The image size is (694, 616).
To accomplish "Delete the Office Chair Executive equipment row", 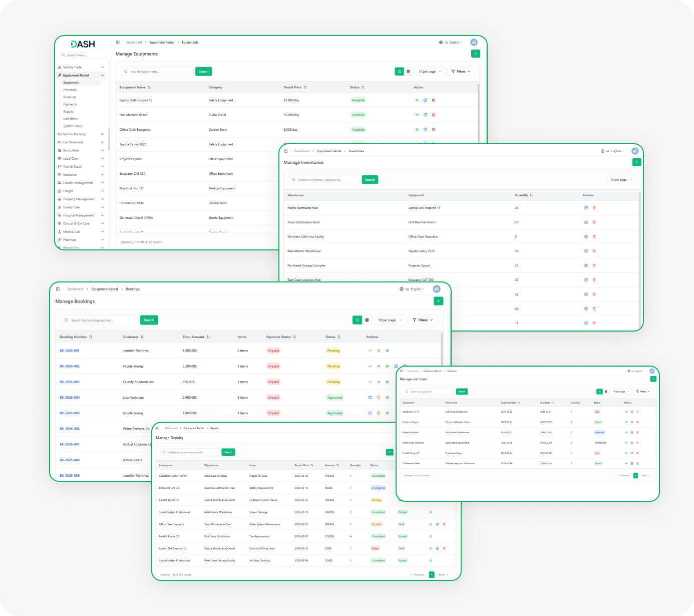I will tap(433, 130).
